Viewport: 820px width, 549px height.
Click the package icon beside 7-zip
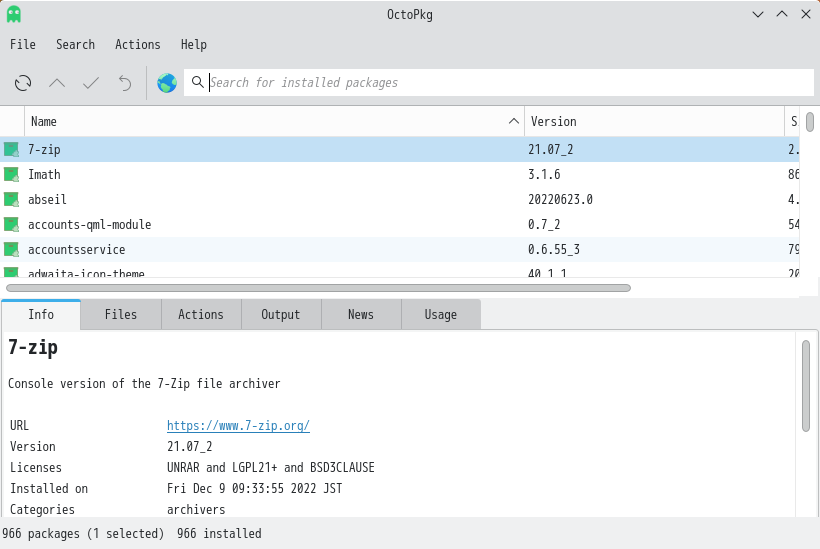[x=12, y=150]
